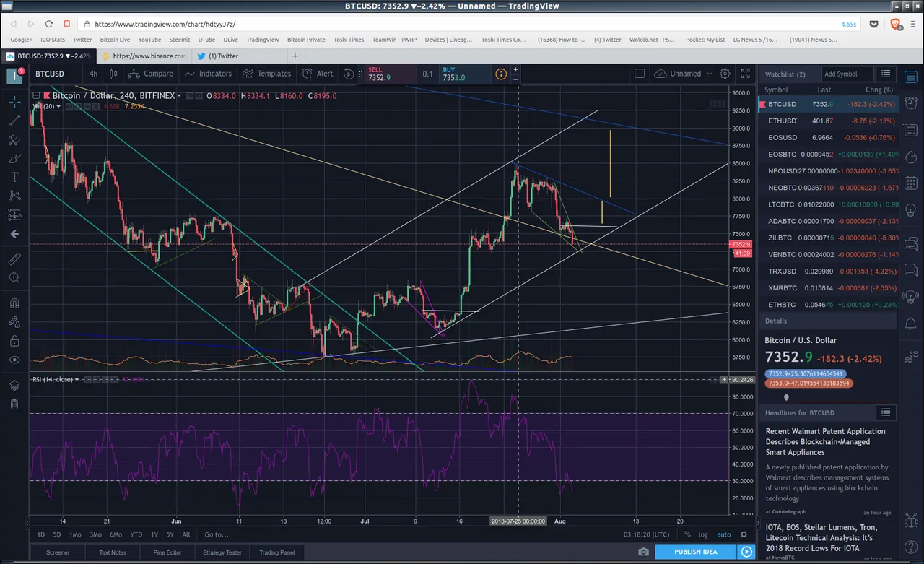Select the crosshair cursor tool
Screen dimensions: 924x564
click(14, 102)
